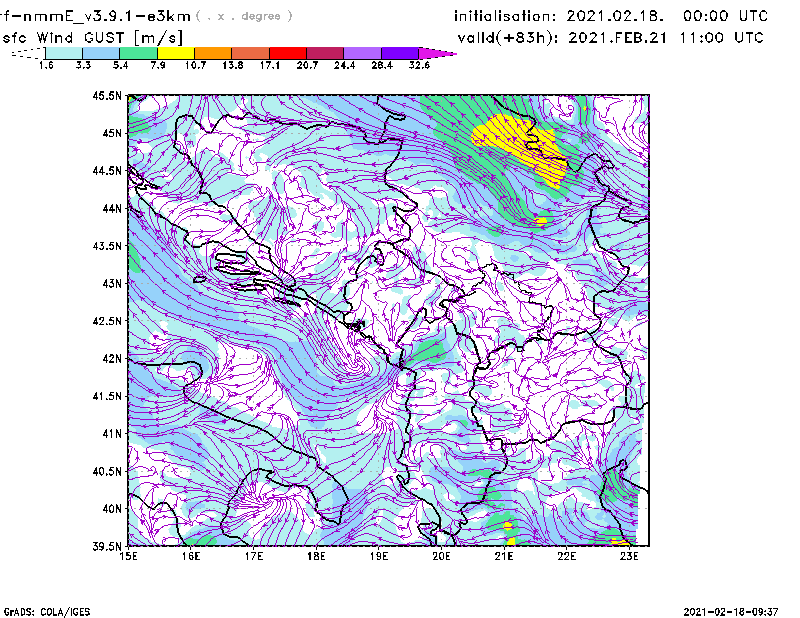Click the 17.1 colorbar value label
Image resolution: width=800 pixels, height=618 pixels.
point(270,65)
